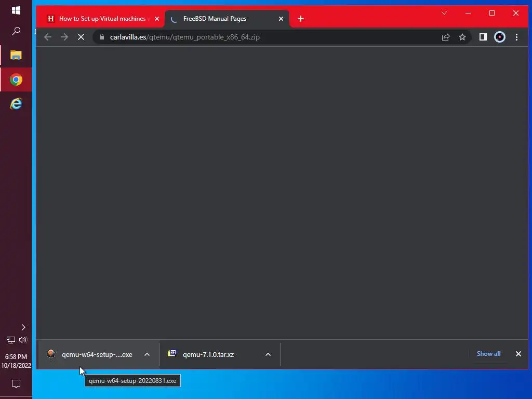Screen dimensions: 532x399
Task: Go back to previous page
Action: click(48, 37)
